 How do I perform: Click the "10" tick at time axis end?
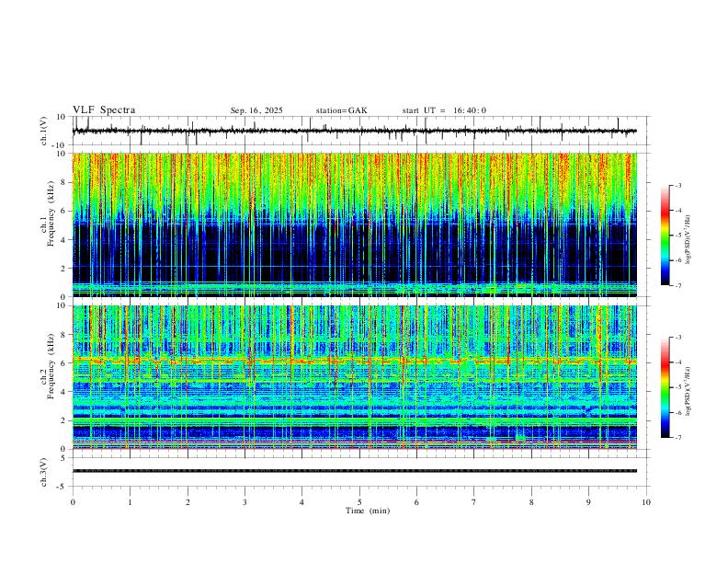[x=646, y=502]
